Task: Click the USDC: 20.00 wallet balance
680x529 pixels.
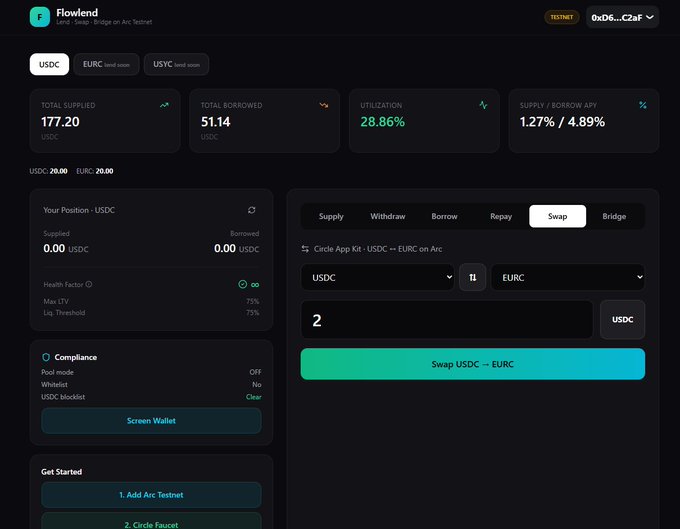Action: pyautogui.click(x=49, y=171)
